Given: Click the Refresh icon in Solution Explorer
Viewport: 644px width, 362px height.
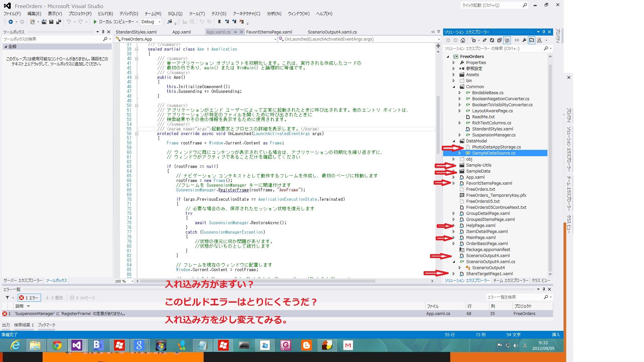Looking at the screenshot, I should tap(492, 40).
